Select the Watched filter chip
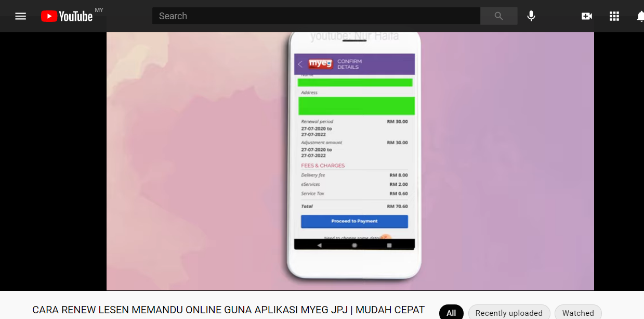Viewport: 644px width, 319px height. [x=578, y=313]
